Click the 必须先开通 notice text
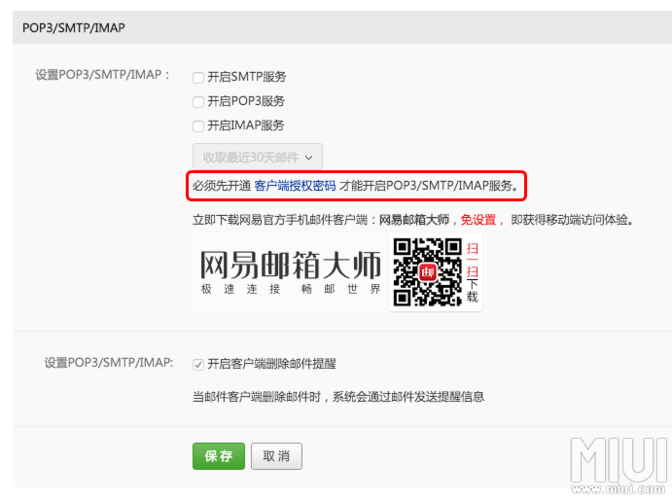The width and height of the screenshot is (672, 500). [x=221, y=186]
